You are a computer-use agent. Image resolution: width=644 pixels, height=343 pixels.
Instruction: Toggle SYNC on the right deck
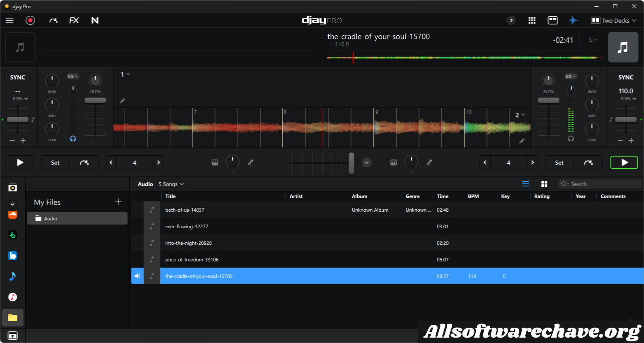tap(626, 77)
